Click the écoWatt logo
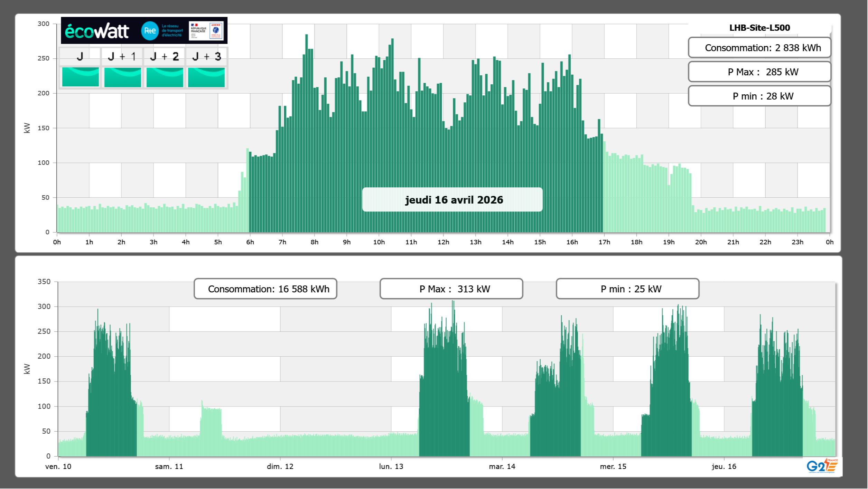Viewport: 868px width, 489px height. pos(97,31)
